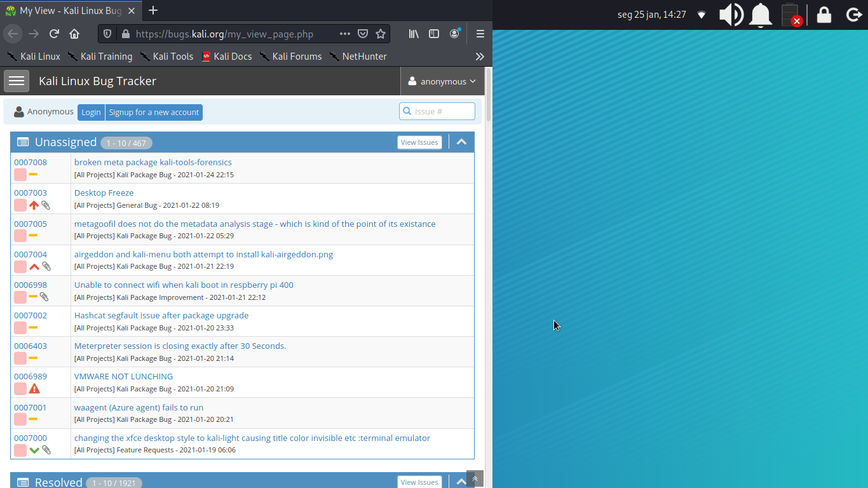Viewport: 868px width, 488px height.
Task: Bookmark this page with star icon
Action: coord(381,34)
